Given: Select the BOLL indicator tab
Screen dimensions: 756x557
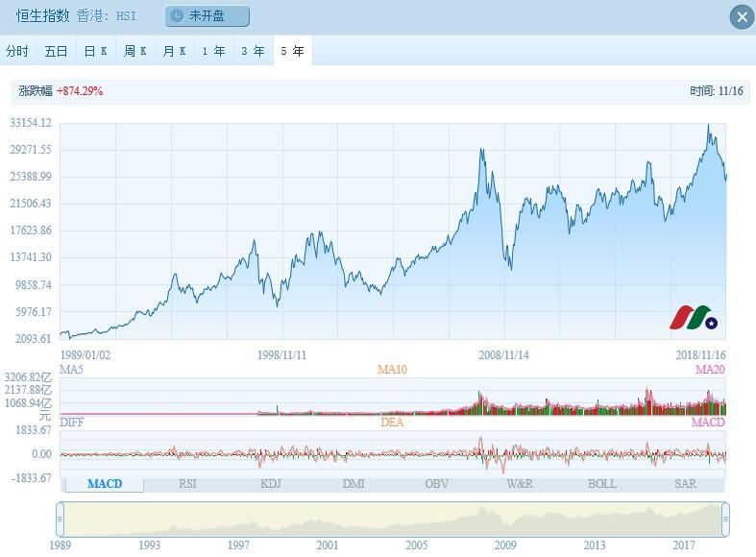Looking at the screenshot, I should click(x=602, y=484).
